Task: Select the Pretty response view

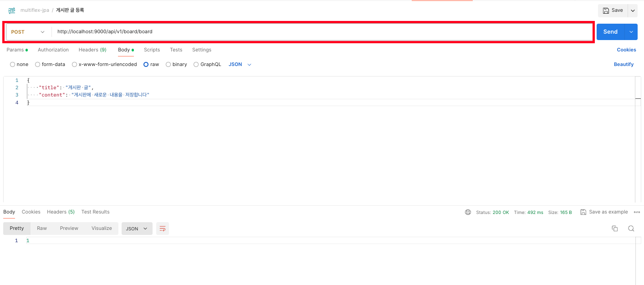Action: pyautogui.click(x=17, y=229)
